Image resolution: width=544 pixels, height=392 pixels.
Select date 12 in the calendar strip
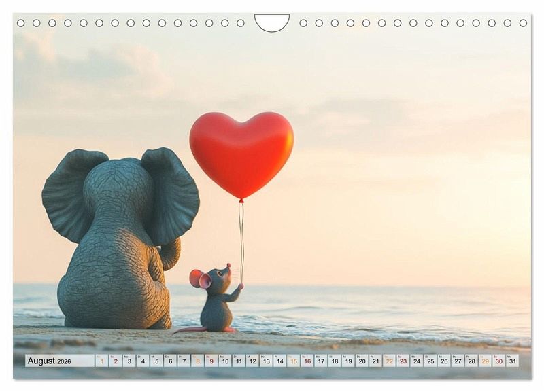[252, 361]
